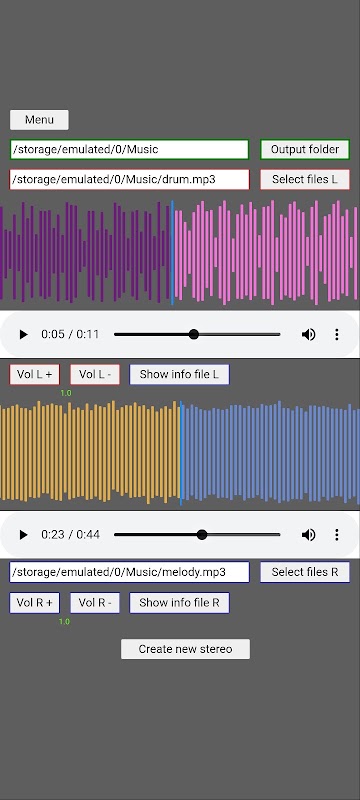Increase right volume with Vol R +
Viewport: 360px width, 800px height.
point(34,603)
